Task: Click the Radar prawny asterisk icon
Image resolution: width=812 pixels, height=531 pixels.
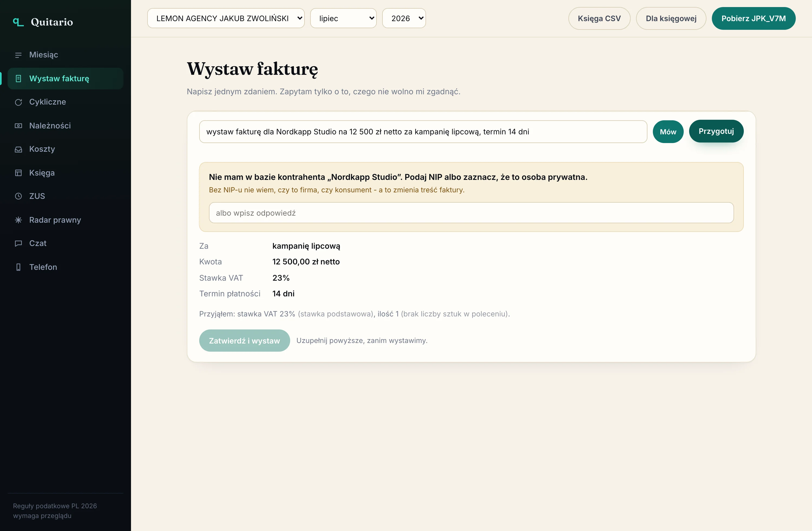Action: (18, 220)
